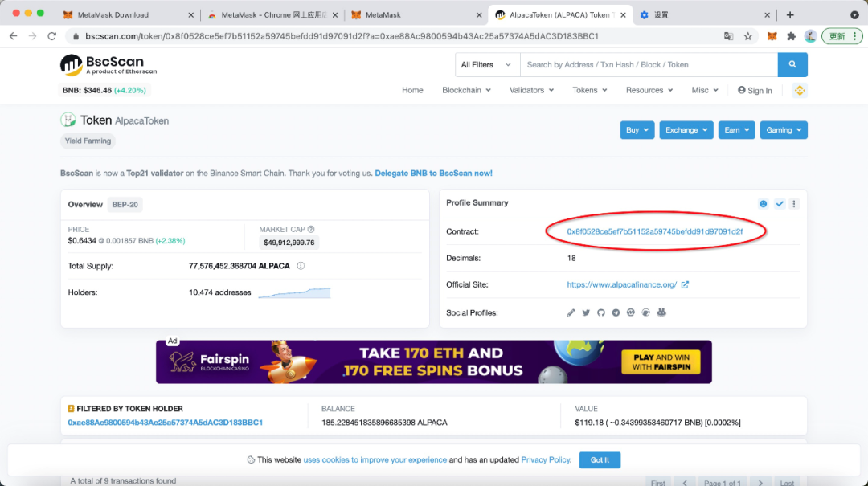Open the last social profile icon in the row
This screenshot has width=868, height=486.
661,312
